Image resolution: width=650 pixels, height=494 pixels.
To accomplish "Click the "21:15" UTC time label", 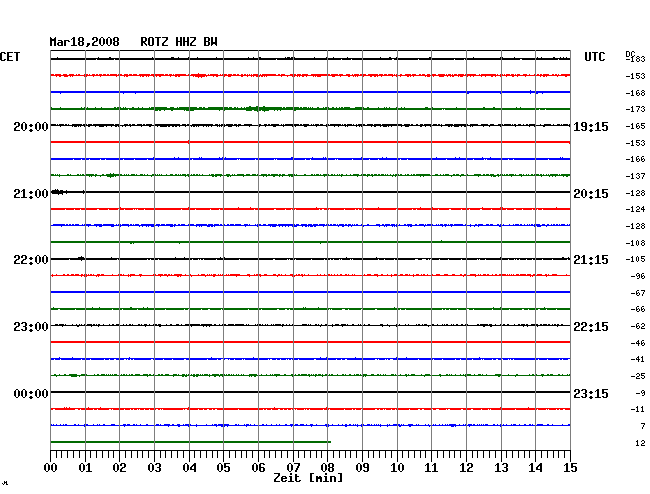I will click(591, 260).
